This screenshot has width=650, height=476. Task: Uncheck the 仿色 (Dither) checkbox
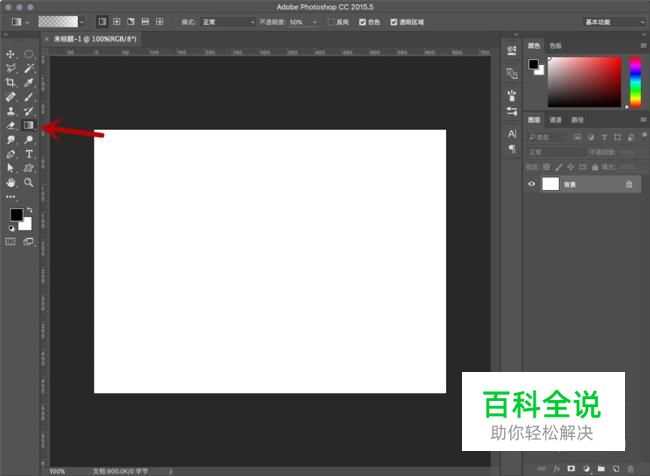point(362,21)
